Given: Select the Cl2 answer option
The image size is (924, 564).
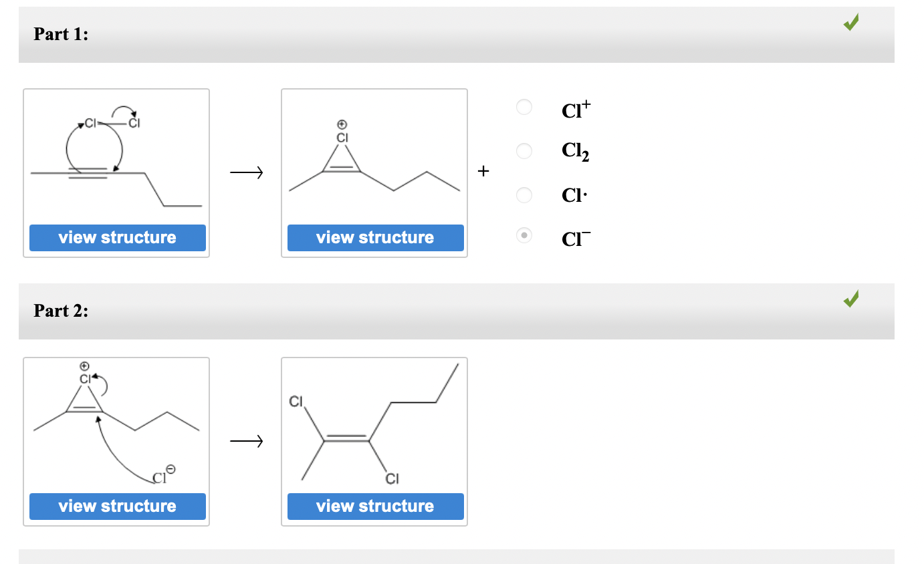Looking at the screenshot, I should (x=524, y=151).
